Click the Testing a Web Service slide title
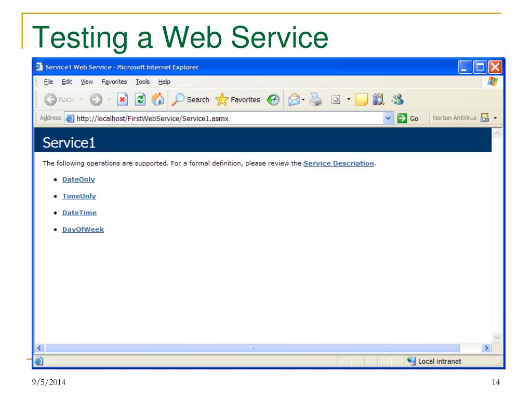Viewport: 532px width, 399px height. 180,37
